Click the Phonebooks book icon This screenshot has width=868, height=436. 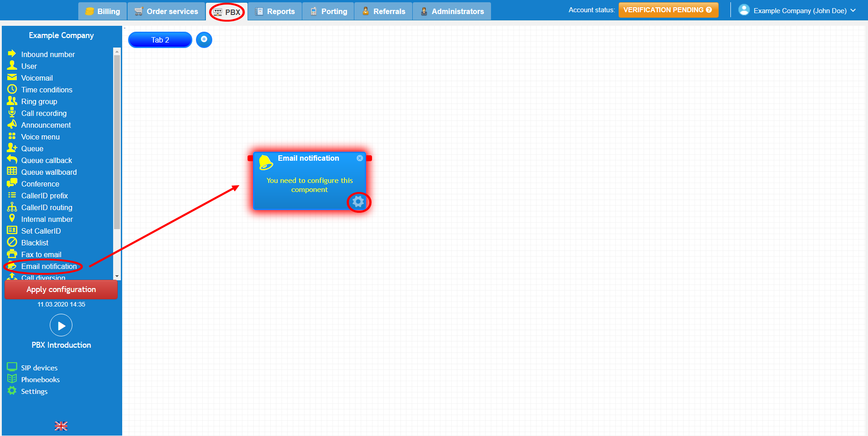tap(12, 379)
